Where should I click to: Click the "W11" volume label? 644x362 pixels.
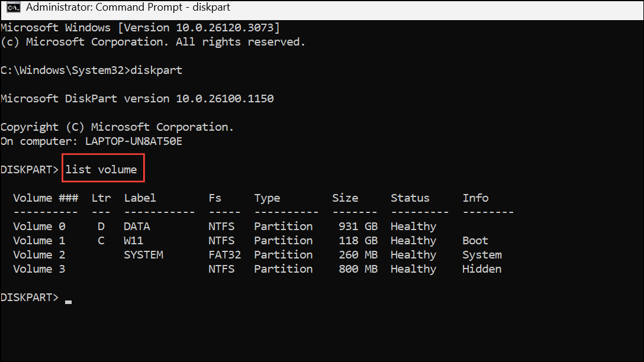[134, 241]
